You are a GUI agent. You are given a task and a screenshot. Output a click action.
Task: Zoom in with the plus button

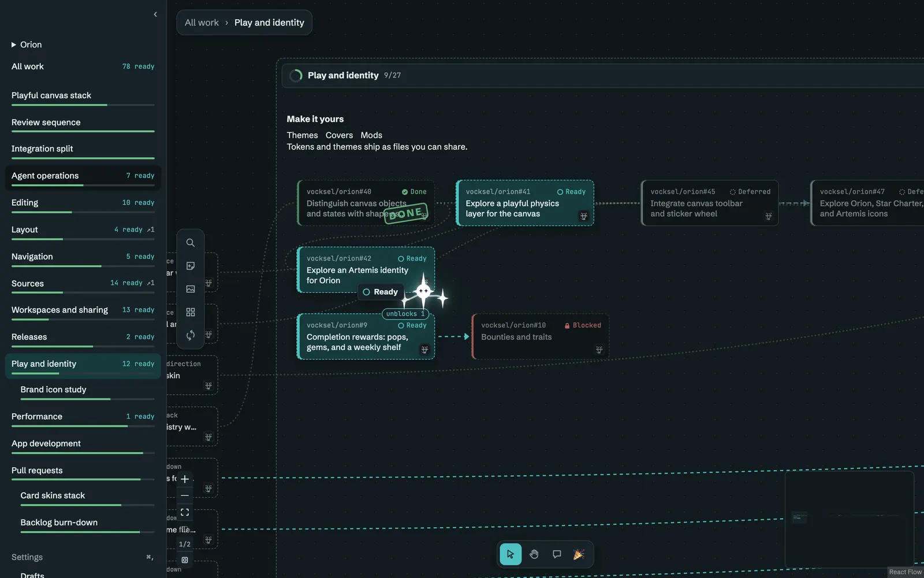(185, 479)
